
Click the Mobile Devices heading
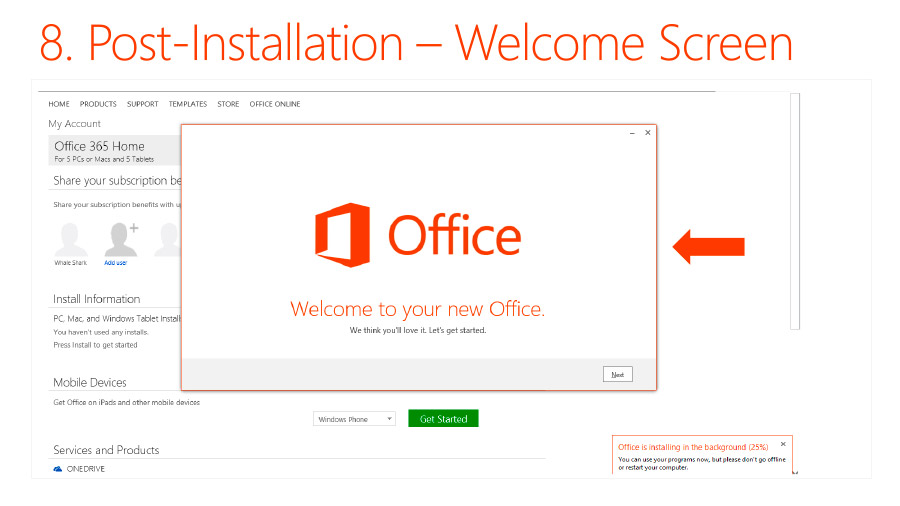(x=90, y=382)
